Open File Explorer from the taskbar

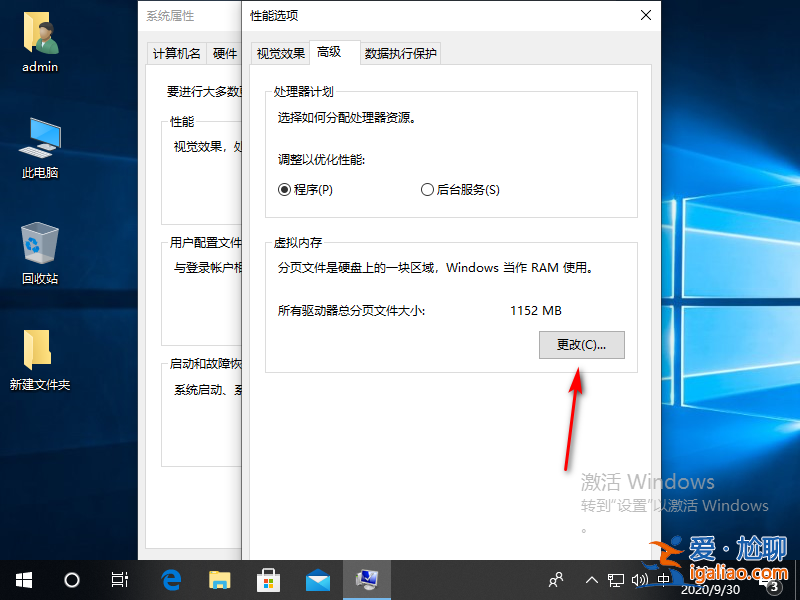pos(220,579)
